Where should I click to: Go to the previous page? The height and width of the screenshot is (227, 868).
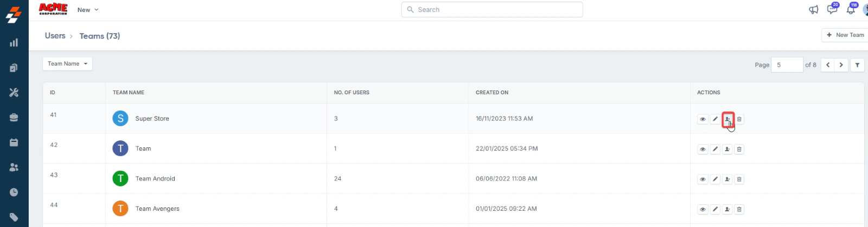click(828, 65)
